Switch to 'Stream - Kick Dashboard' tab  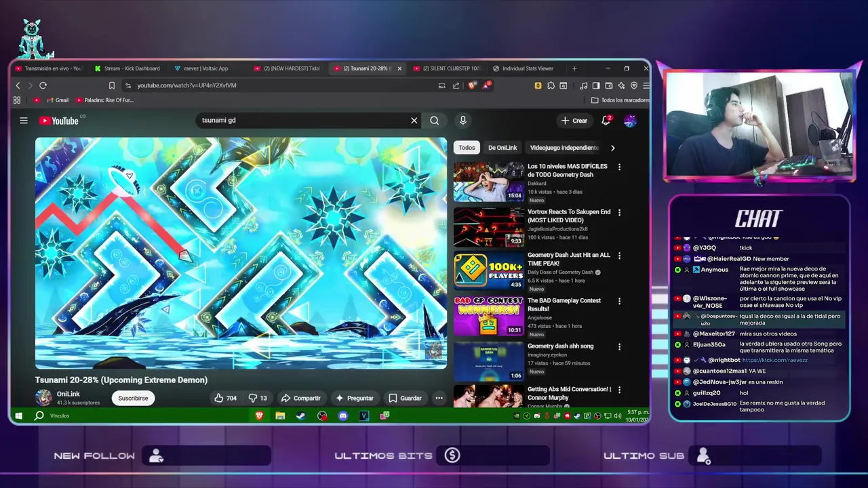(127, 68)
